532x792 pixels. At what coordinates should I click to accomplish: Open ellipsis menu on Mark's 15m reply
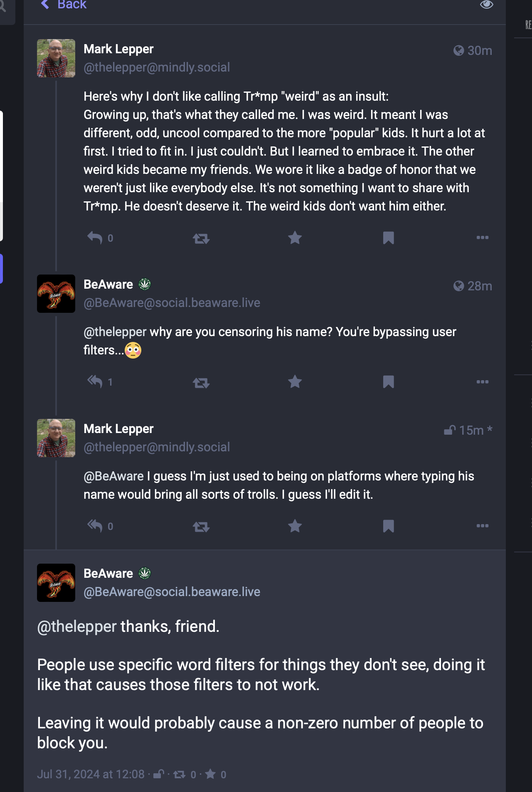point(482,526)
